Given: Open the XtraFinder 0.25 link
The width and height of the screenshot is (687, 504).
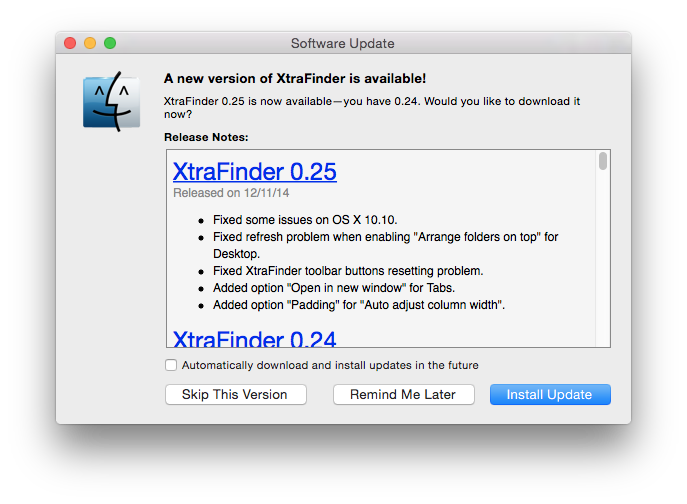Looking at the screenshot, I should pyautogui.click(x=255, y=171).
